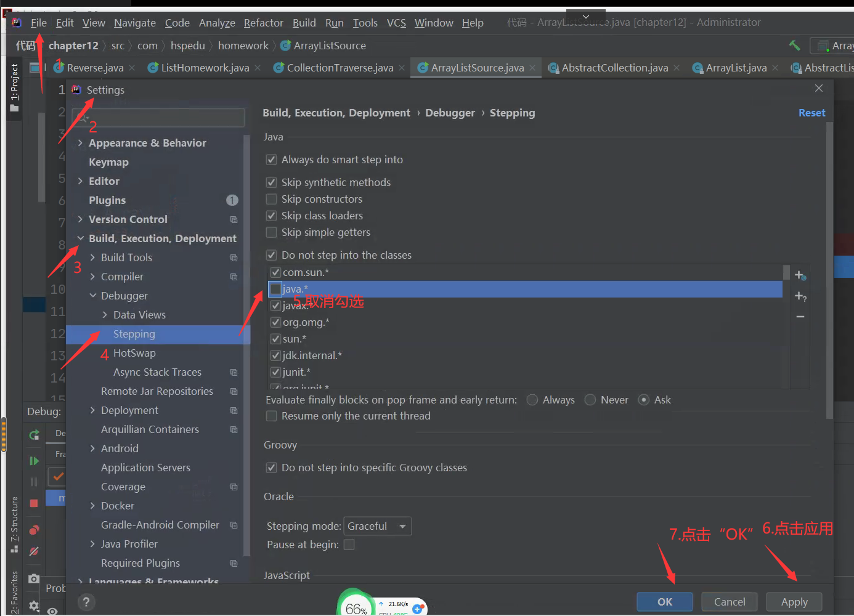Click the thread dump camera icon
This screenshot has height=616, width=854.
(x=34, y=579)
